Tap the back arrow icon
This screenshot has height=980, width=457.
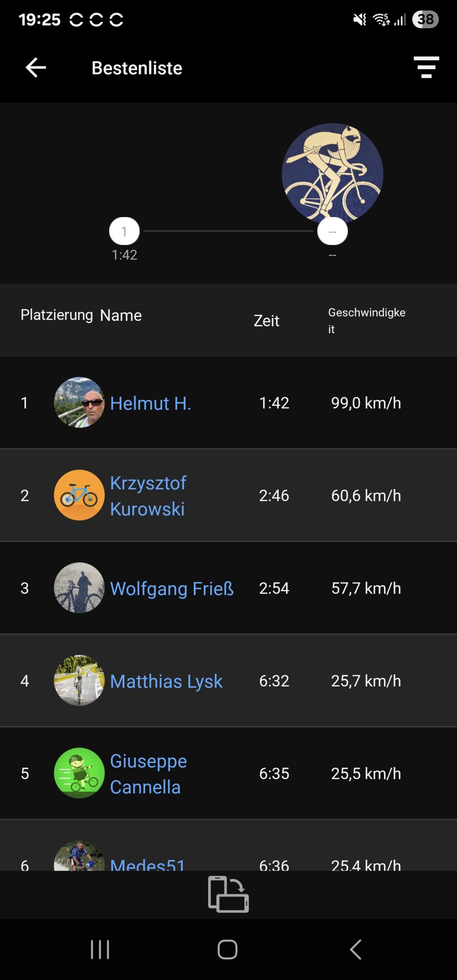36,68
